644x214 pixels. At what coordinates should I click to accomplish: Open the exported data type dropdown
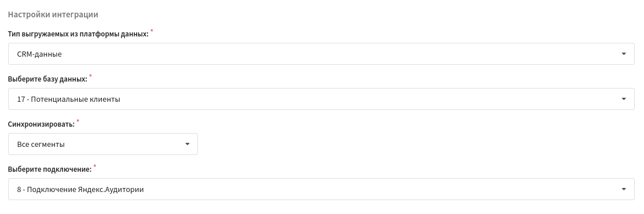click(321, 54)
